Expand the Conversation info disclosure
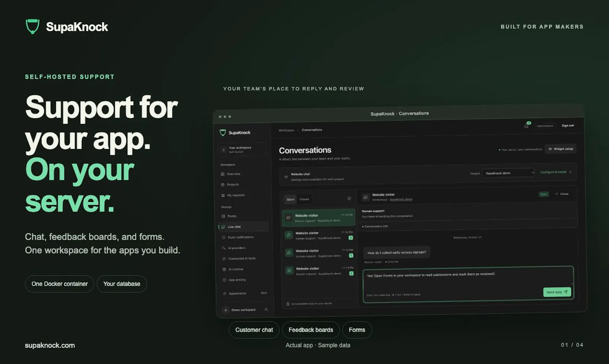This screenshot has width=609, height=364. pos(375,226)
